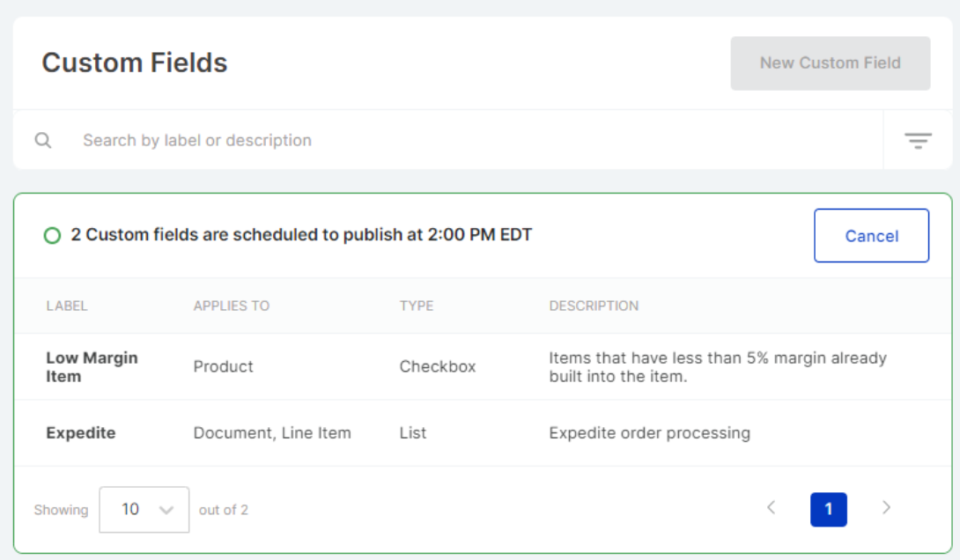
Task: Click the search magnifier icon
Action: click(x=43, y=140)
